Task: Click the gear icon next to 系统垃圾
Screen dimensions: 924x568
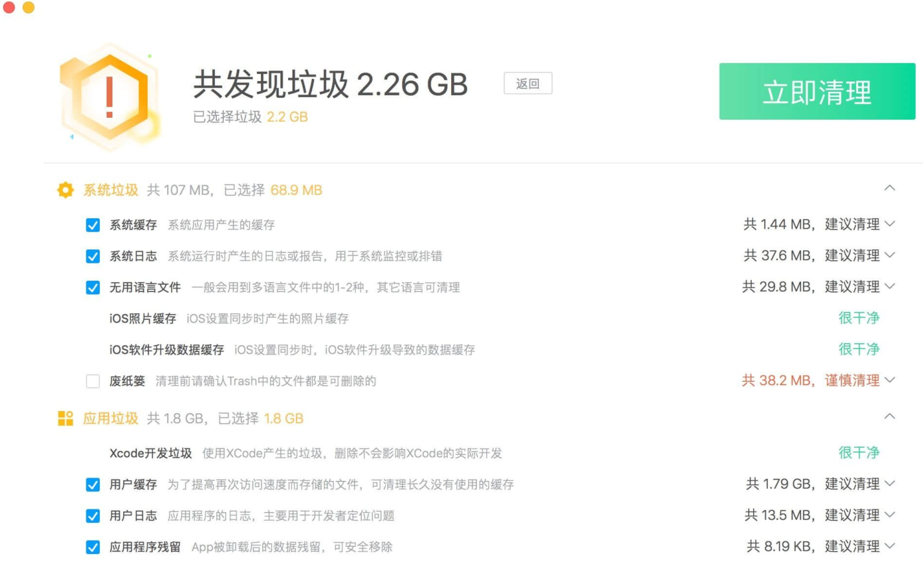Action: point(65,190)
